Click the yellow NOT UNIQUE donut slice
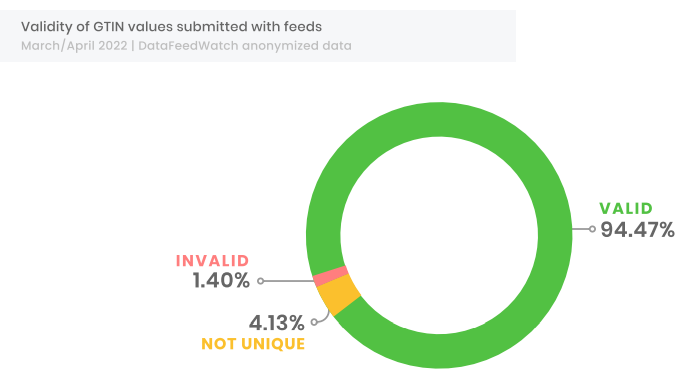 (x=339, y=295)
